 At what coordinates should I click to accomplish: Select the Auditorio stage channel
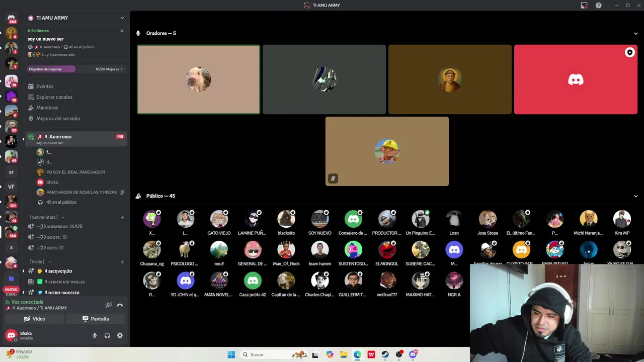pos(75,139)
